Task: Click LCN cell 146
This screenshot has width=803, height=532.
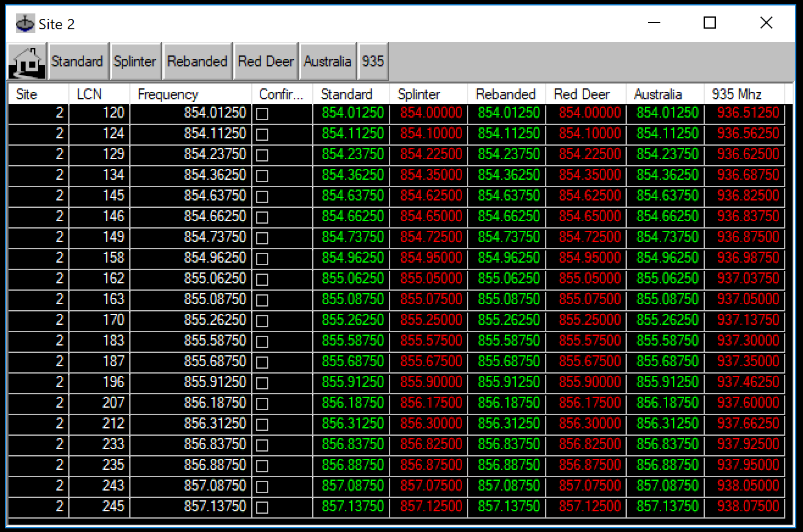Action: point(99,216)
